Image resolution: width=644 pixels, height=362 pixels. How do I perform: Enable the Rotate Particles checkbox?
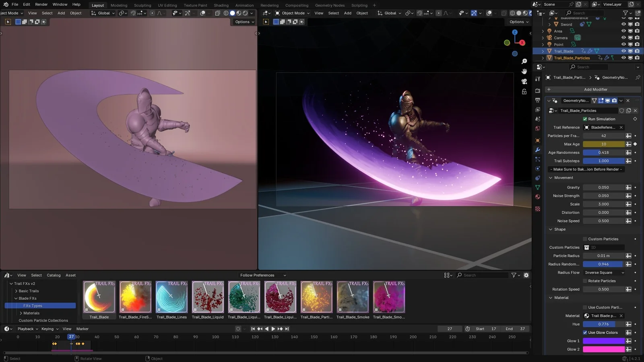click(x=585, y=281)
